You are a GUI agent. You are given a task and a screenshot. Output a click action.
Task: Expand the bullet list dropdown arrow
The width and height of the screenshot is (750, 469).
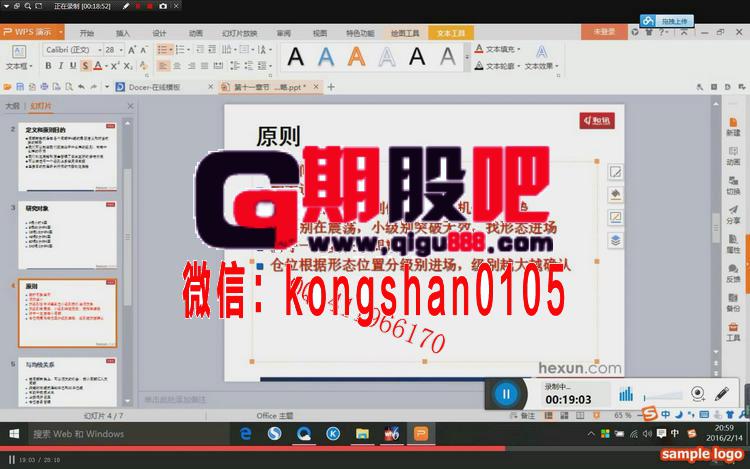(170, 50)
